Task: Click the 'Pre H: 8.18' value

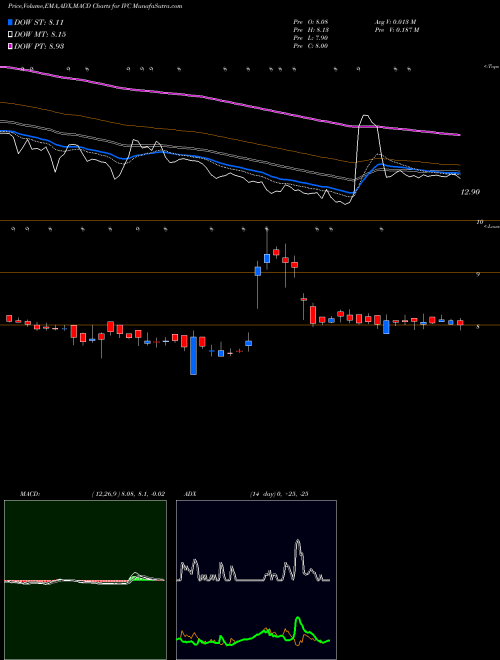Action: 311,30
